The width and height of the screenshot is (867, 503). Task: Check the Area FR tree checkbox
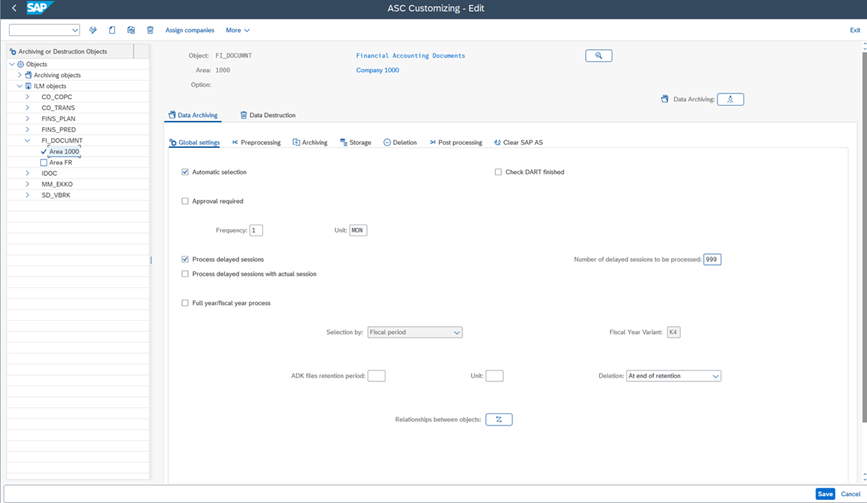44,163
